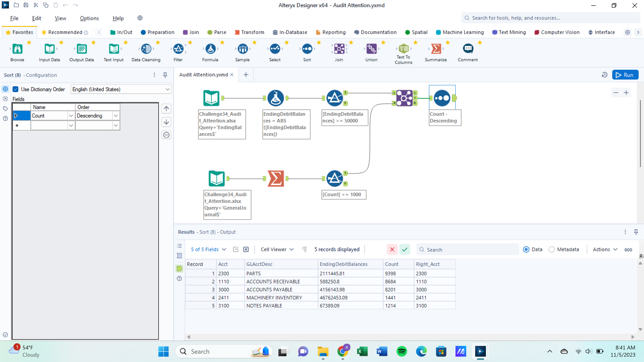Open the Edit menu
This screenshot has height=362, width=644.
[36, 18]
